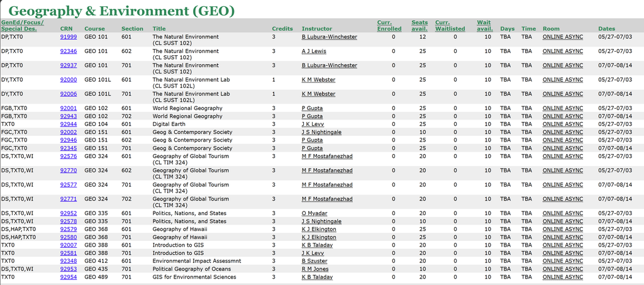
Task: Select the Geography & Environment (GEO) heading
Action: point(121,11)
